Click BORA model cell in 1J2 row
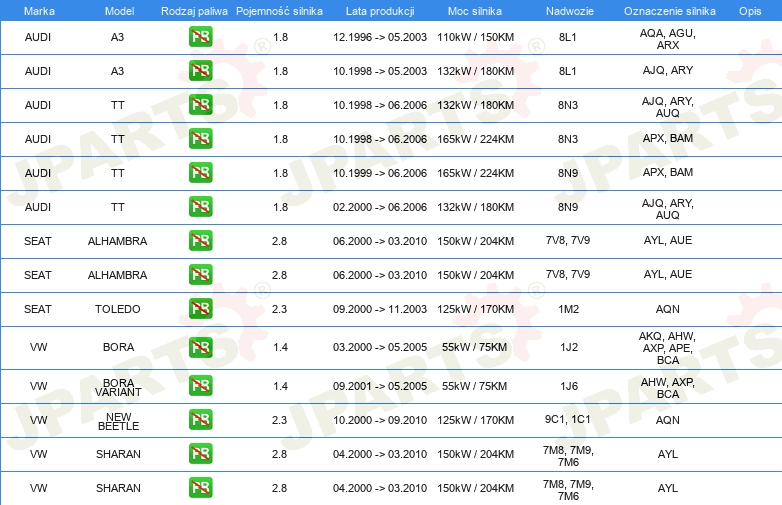The height and width of the screenshot is (505, 782). click(118, 347)
